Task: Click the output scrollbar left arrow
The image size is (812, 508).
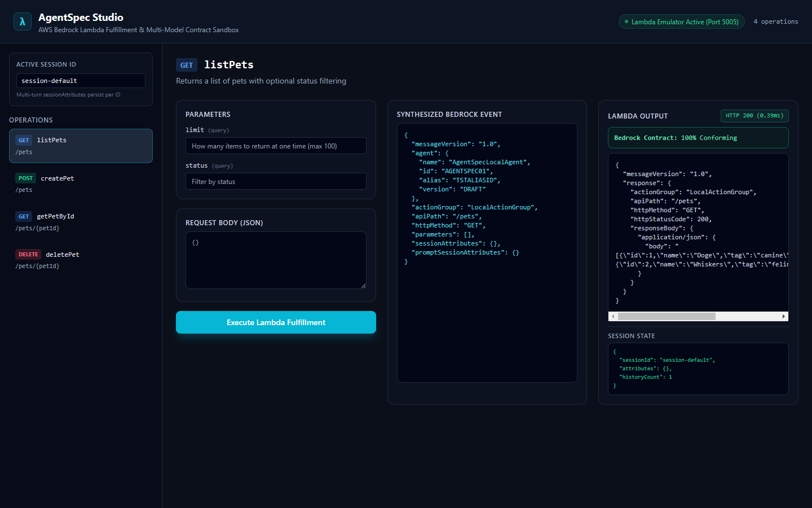Action: point(613,317)
